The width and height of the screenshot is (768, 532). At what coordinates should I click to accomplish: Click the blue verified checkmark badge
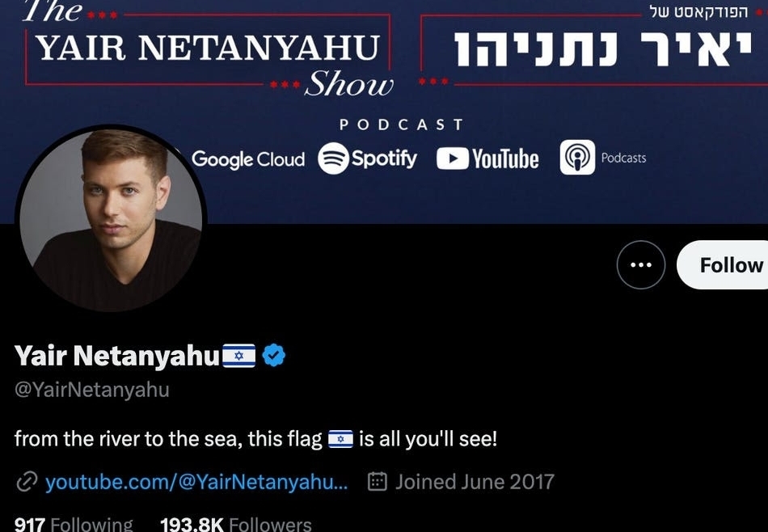(274, 355)
